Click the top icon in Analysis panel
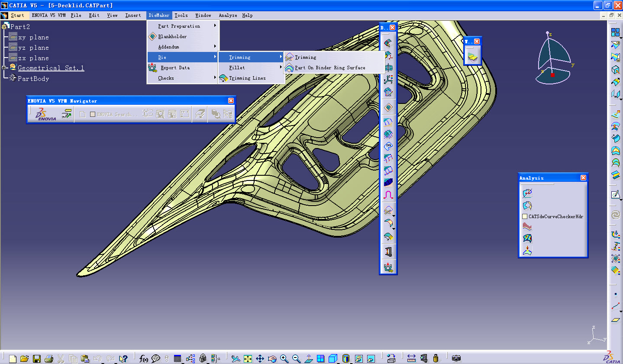This screenshot has width=623, height=364. [527, 193]
